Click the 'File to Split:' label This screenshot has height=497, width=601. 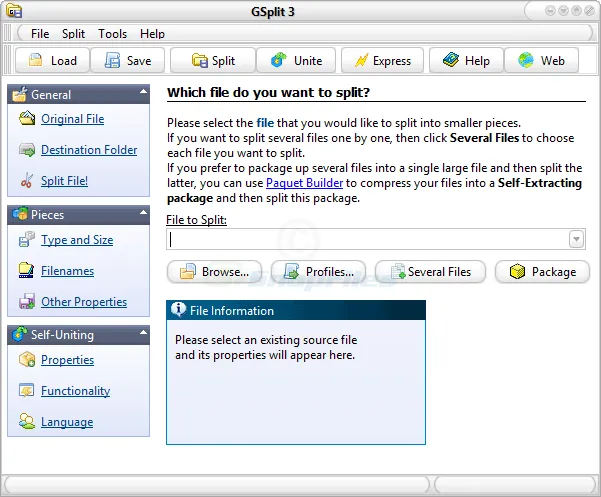(197, 220)
